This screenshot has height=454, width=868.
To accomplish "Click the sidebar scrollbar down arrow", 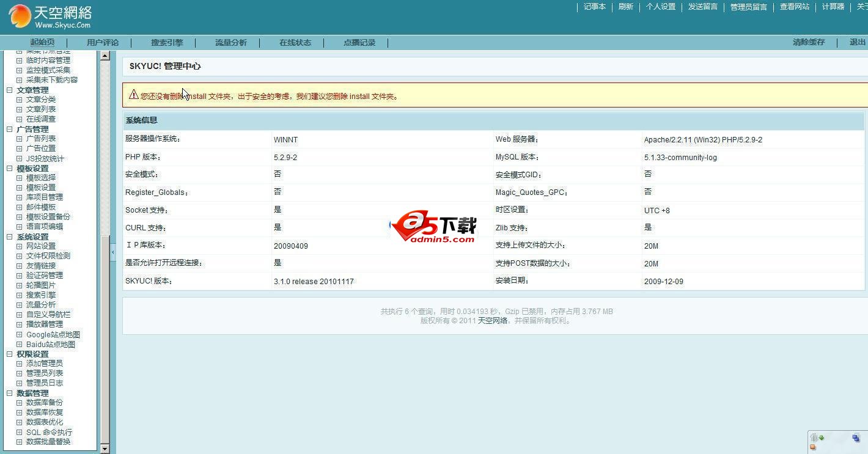I will 105,449.
